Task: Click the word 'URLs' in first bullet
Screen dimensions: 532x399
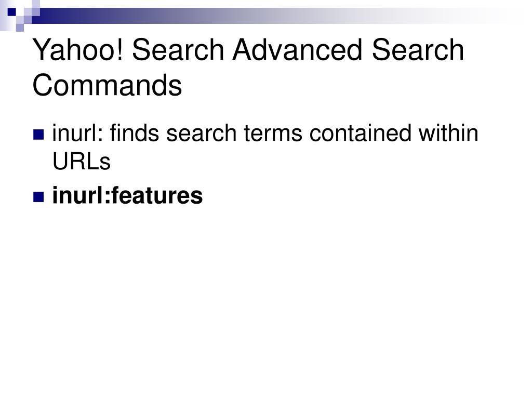Action: click(82, 161)
